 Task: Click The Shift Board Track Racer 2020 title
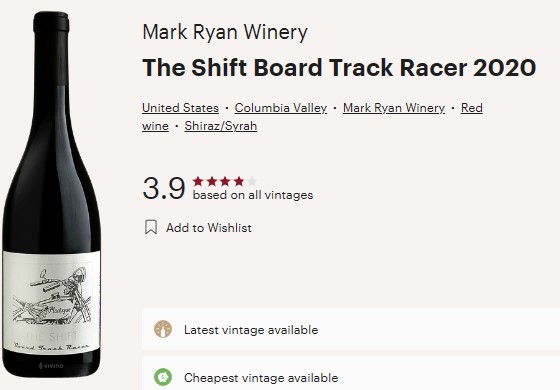pos(339,68)
